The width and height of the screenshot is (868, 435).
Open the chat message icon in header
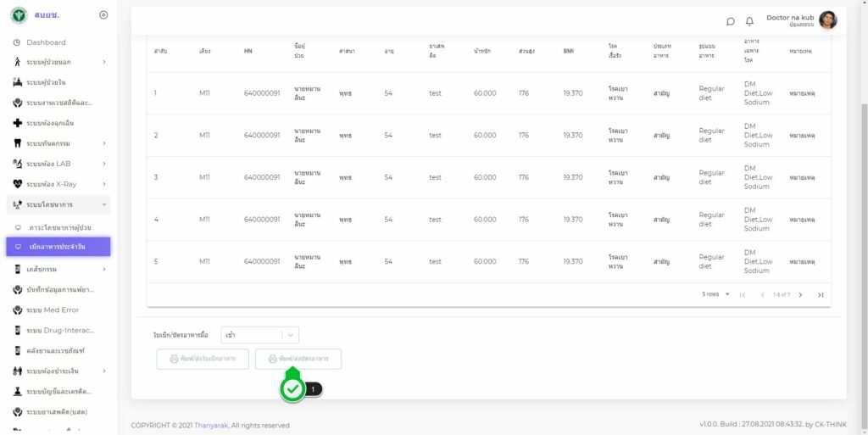[x=731, y=21]
